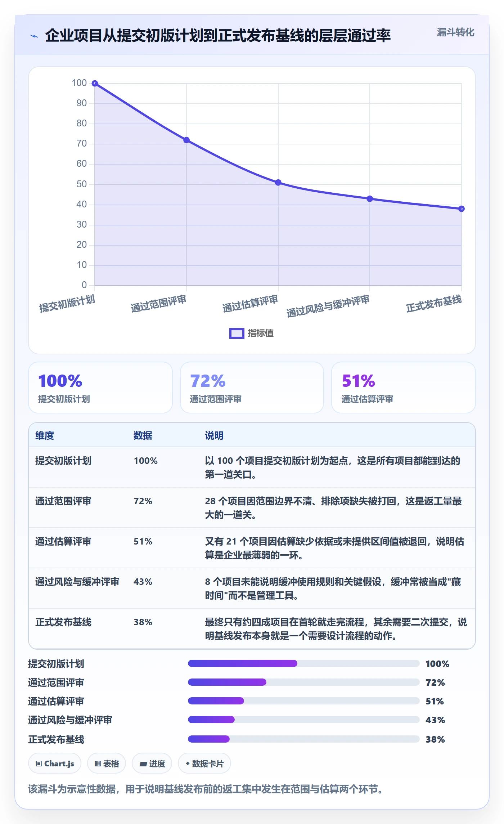This screenshot has width=504, height=824.
Task: Select the 提交初版计划 table row name
Action: [63, 461]
